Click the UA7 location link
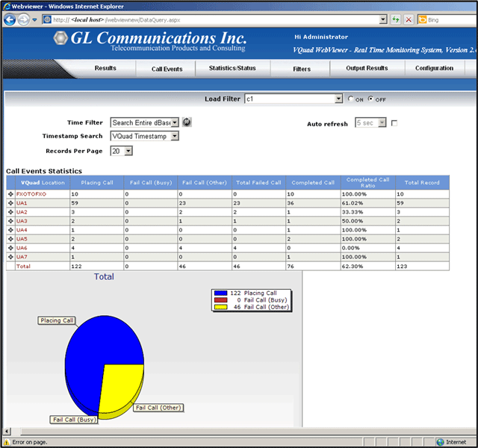 22,257
